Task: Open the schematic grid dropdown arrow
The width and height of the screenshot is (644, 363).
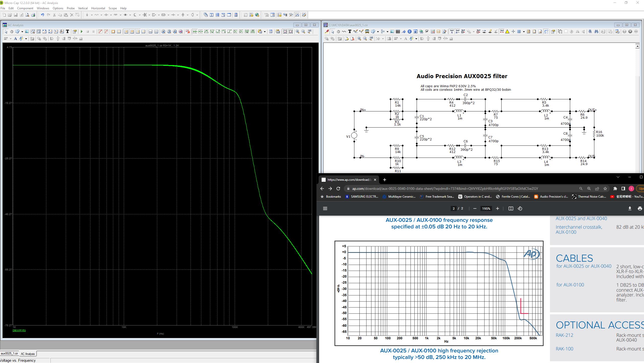Action: 524,32
